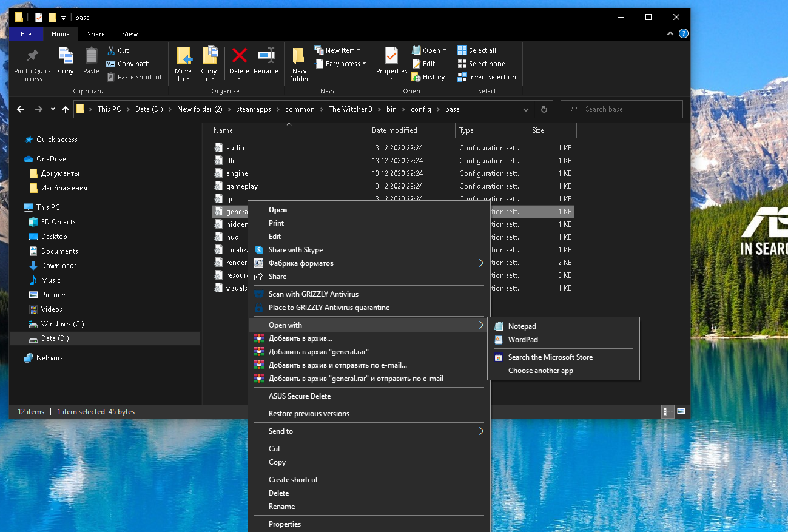788x532 pixels.
Task: Choose Paste shortcut in ribbon
Action: click(135, 77)
